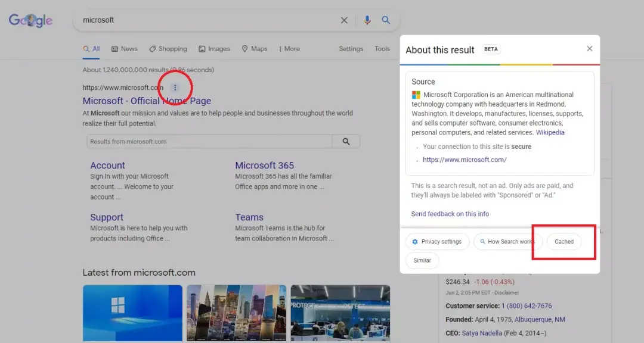Image resolution: width=644 pixels, height=343 pixels.
Task: Switch to the News tab
Action: pyautogui.click(x=125, y=49)
